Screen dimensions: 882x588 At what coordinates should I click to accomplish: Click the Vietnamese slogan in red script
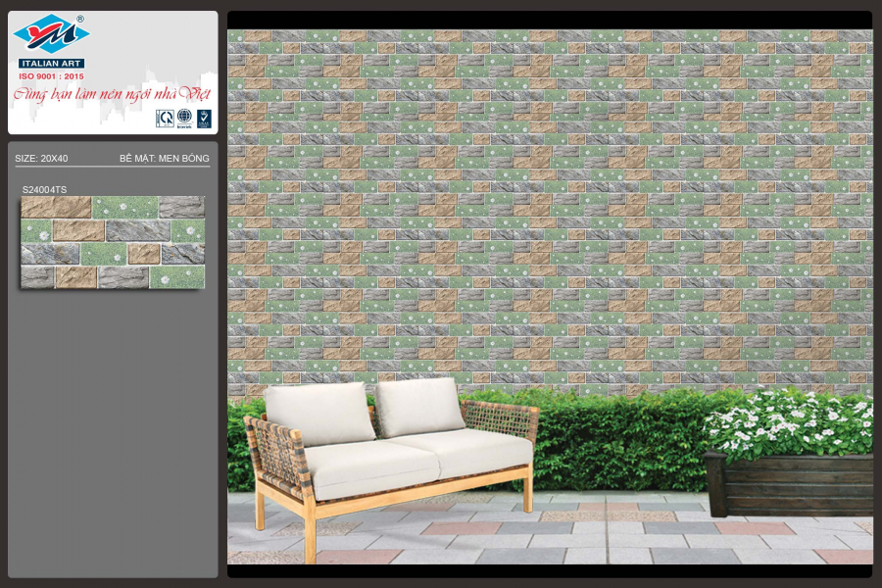click(110, 95)
